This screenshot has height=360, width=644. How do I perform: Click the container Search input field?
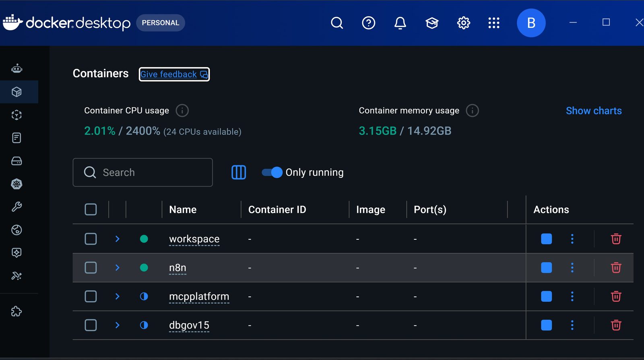142,172
